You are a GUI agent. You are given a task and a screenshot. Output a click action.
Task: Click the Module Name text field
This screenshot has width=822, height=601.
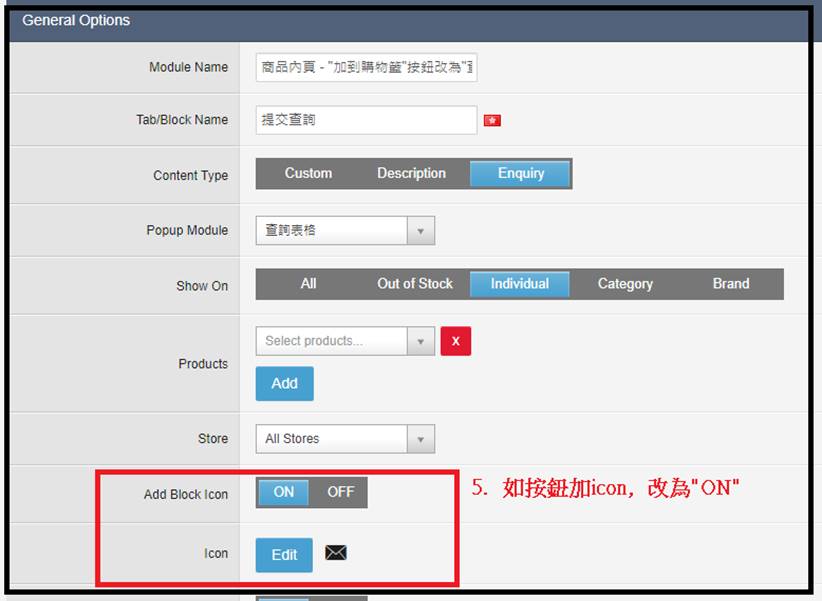366,67
